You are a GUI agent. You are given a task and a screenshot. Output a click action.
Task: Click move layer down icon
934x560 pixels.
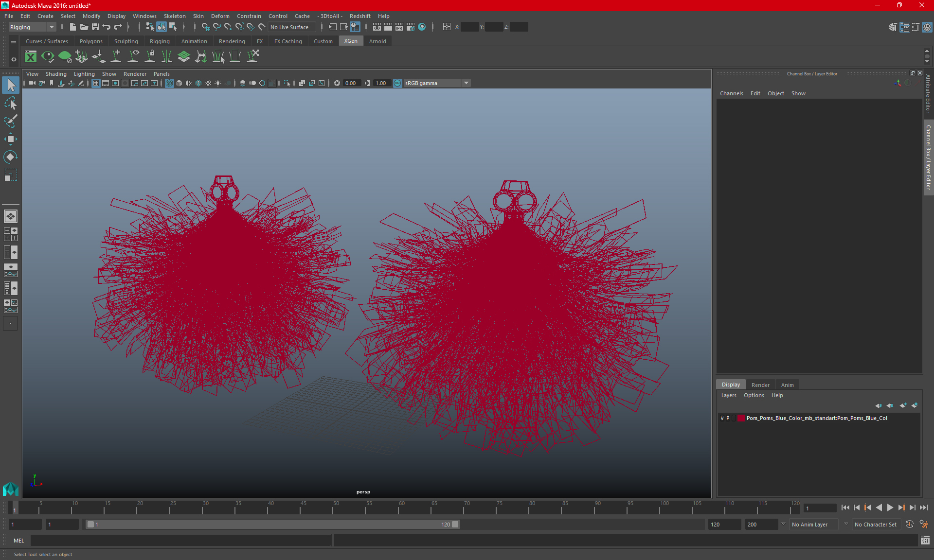[x=890, y=405]
